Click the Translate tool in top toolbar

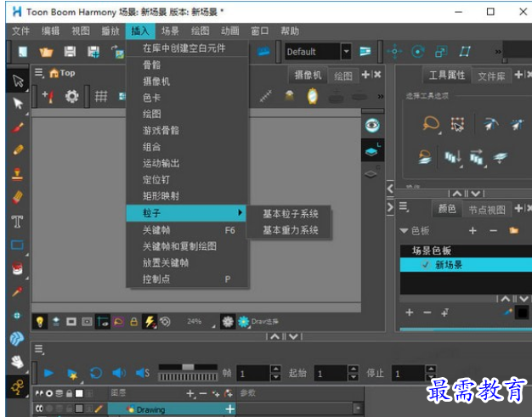(394, 52)
